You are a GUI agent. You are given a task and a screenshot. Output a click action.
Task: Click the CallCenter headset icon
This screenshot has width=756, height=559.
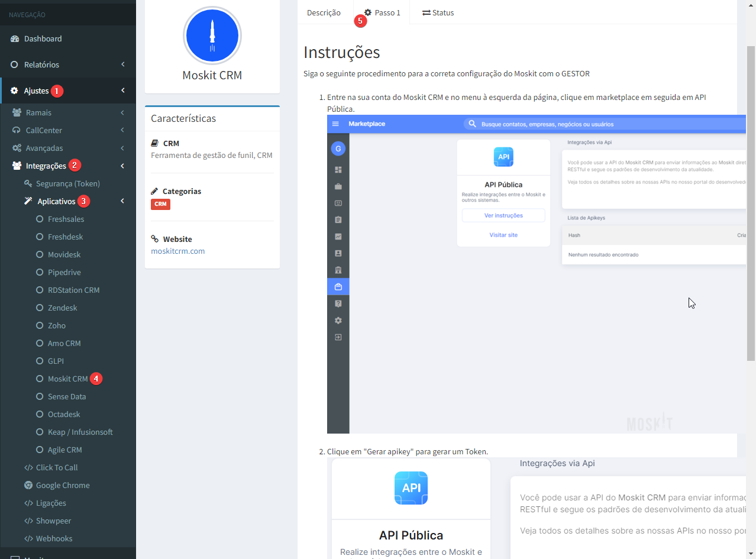tap(17, 131)
